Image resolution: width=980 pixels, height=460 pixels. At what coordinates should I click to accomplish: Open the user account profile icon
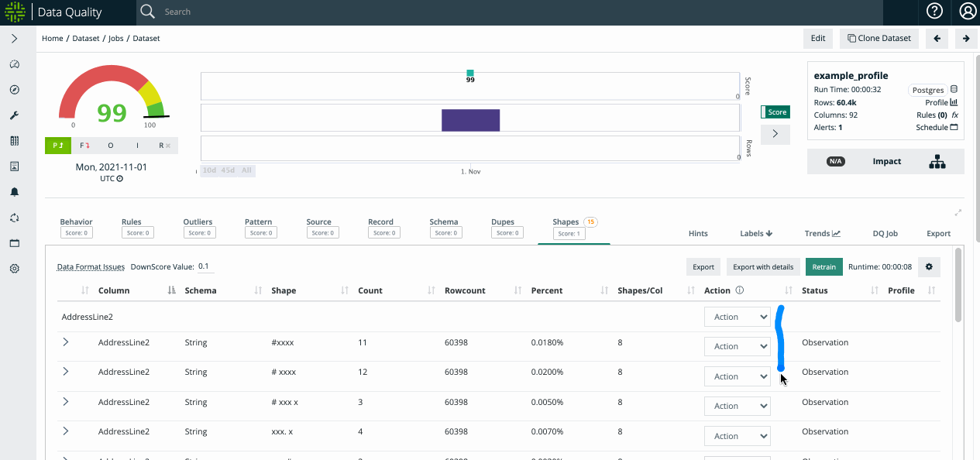click(x=968, y=12)
